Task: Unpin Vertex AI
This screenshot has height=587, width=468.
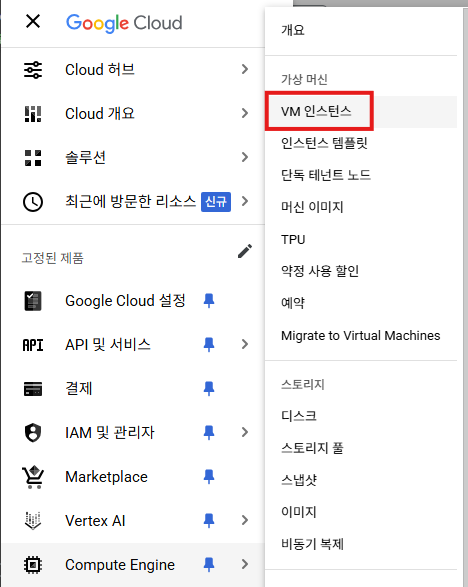Action: tap(209, 520)
